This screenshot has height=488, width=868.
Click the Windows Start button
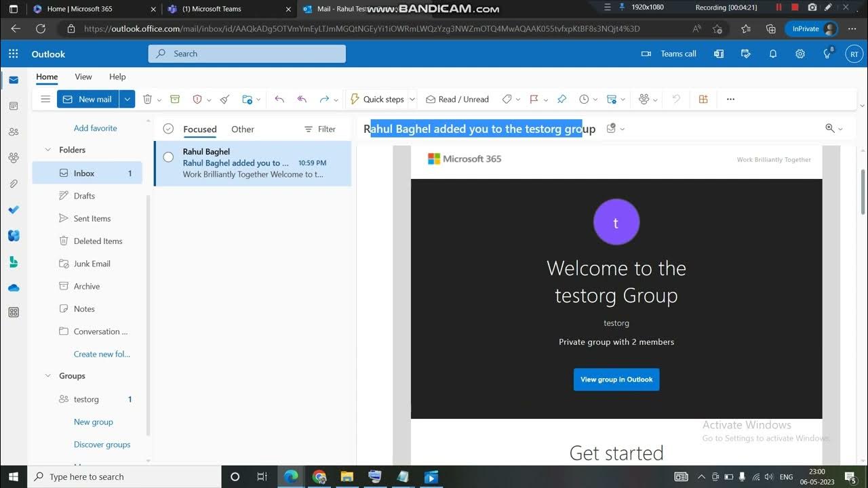pyautogui.click(x=14, y=476)
